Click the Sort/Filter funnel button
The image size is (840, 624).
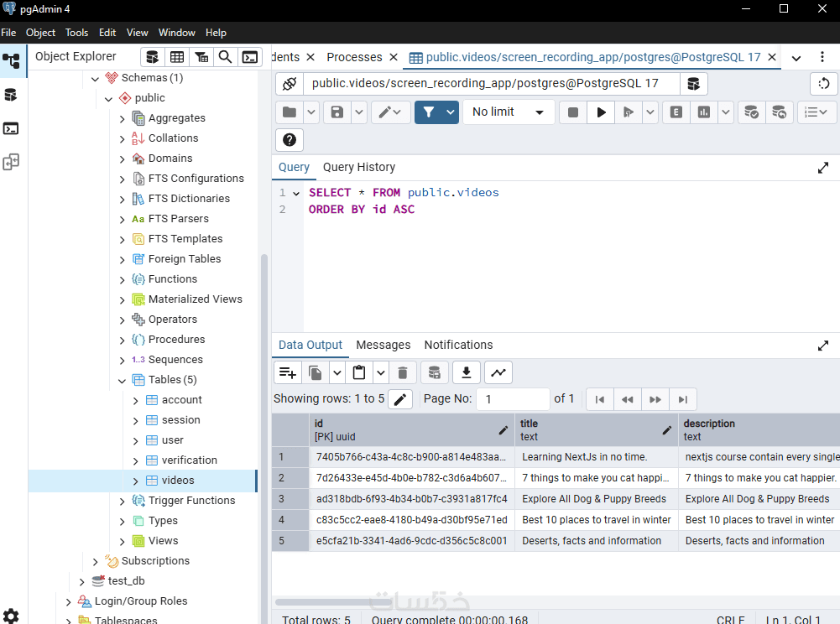tap(429, 112)
